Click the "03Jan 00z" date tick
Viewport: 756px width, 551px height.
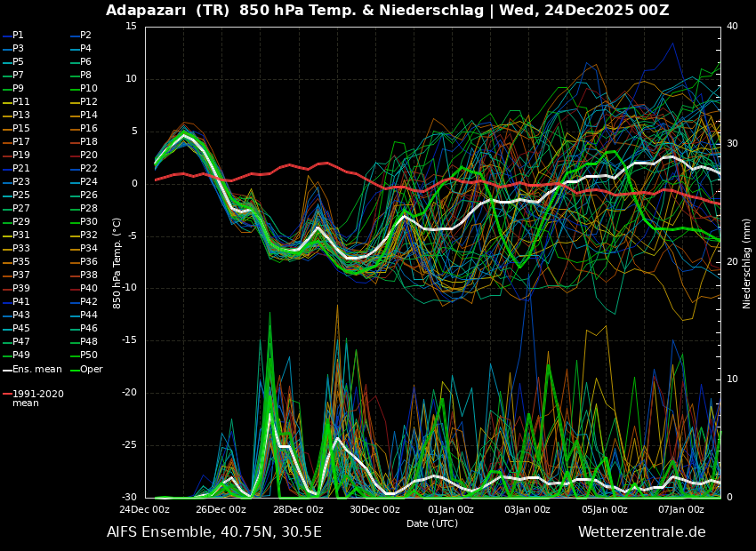pyautogui.click(x=527, y=509)
